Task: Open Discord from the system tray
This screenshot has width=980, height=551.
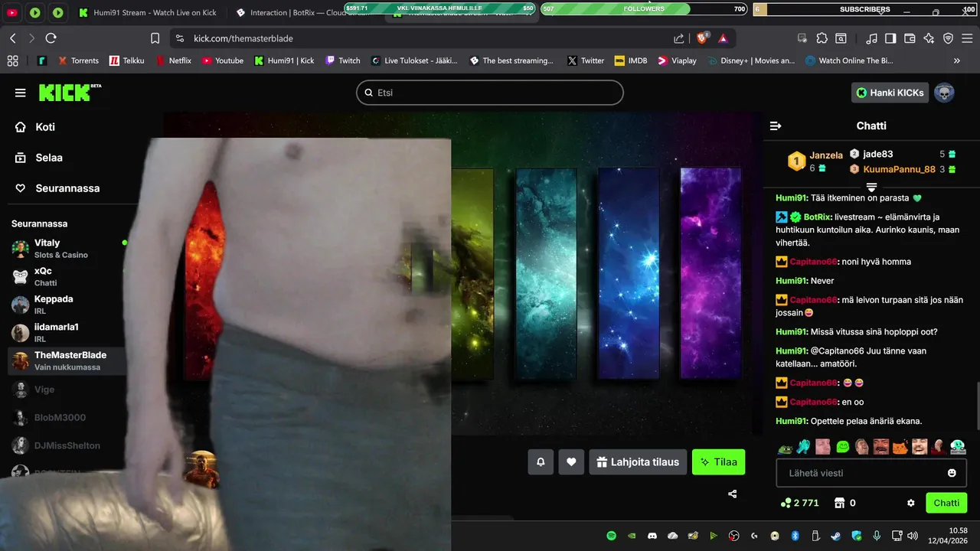Action: [x=652, y=536]
